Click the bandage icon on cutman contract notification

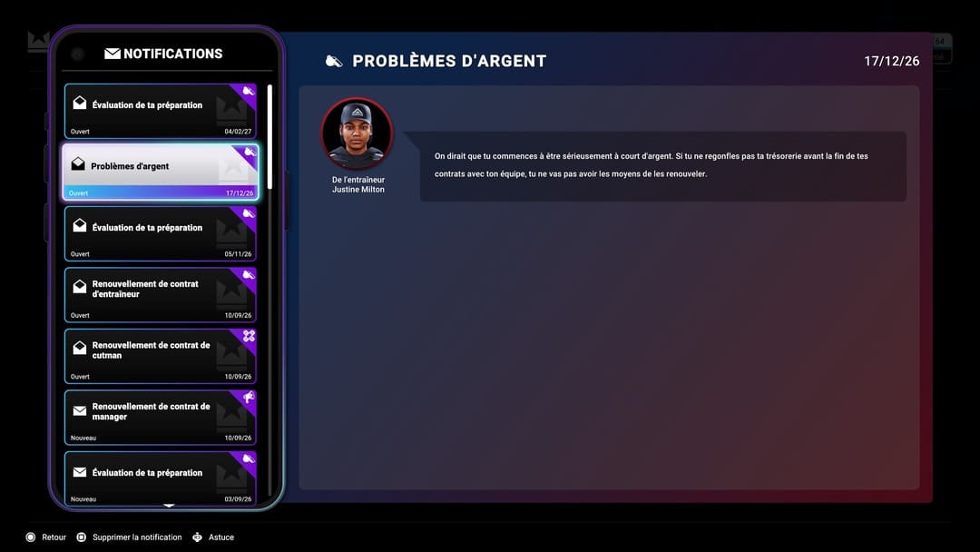pos(249,336)
